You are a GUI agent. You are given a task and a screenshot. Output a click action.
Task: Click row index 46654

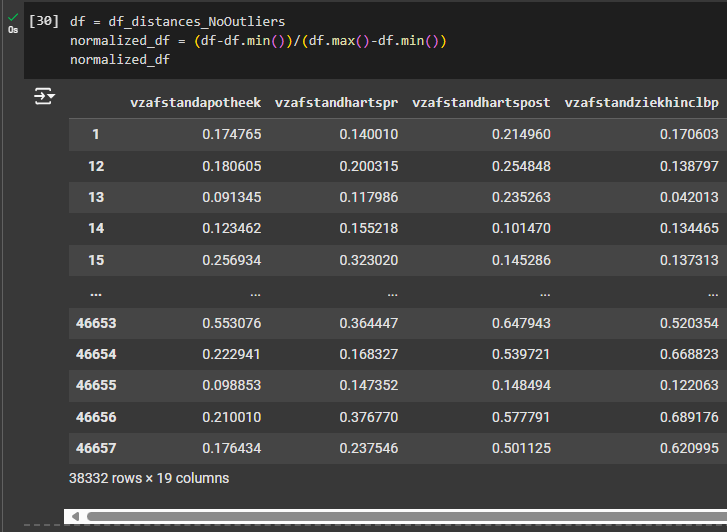(x=96, y=354)
